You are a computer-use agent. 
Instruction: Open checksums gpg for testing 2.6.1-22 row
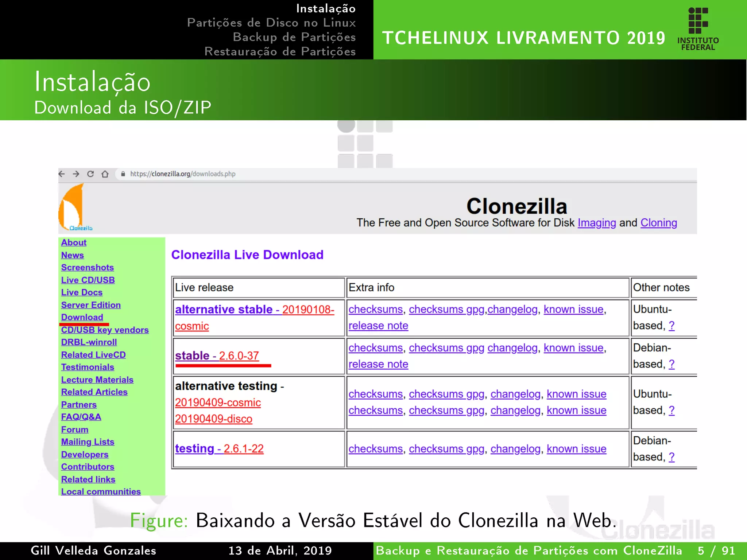(446, 449)
